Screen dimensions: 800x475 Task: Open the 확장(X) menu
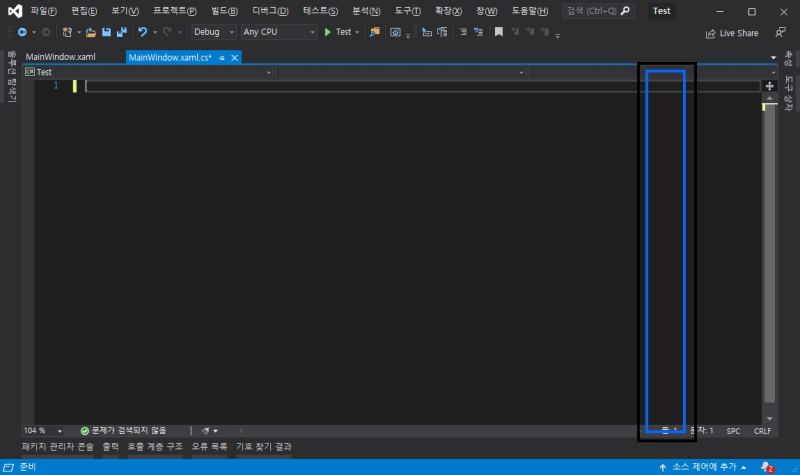coord(448,11)
